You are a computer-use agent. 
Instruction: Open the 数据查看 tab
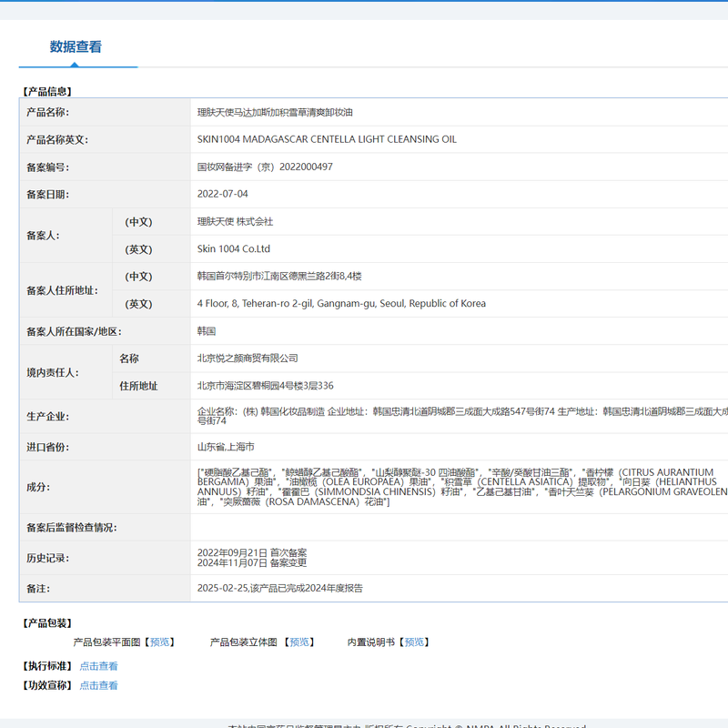(x=76, y=47)
